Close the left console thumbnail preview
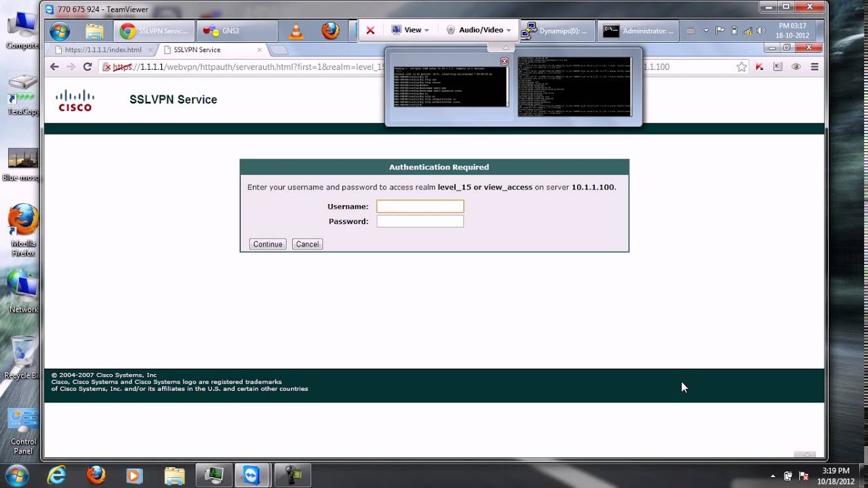 point(504,61)
